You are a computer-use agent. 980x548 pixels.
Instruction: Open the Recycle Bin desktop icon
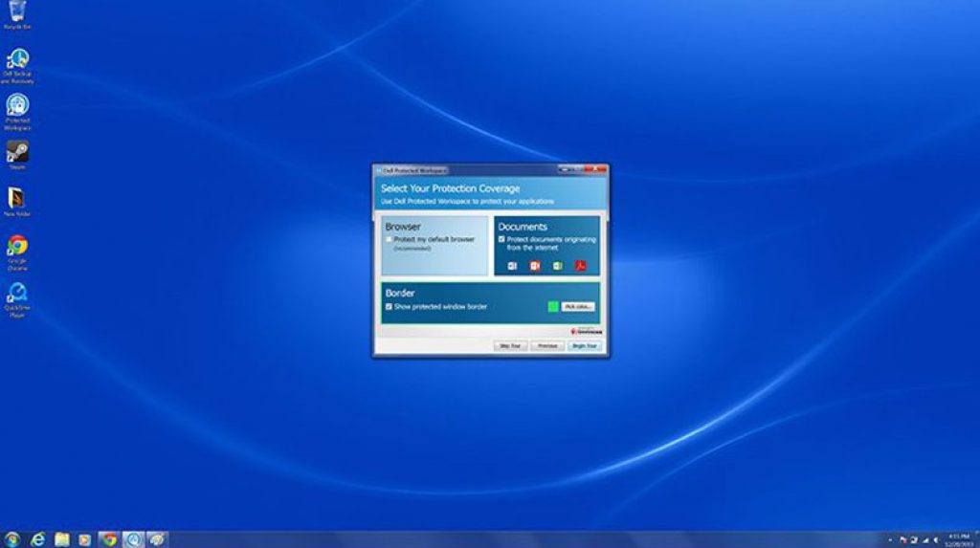tap(17, 15)
